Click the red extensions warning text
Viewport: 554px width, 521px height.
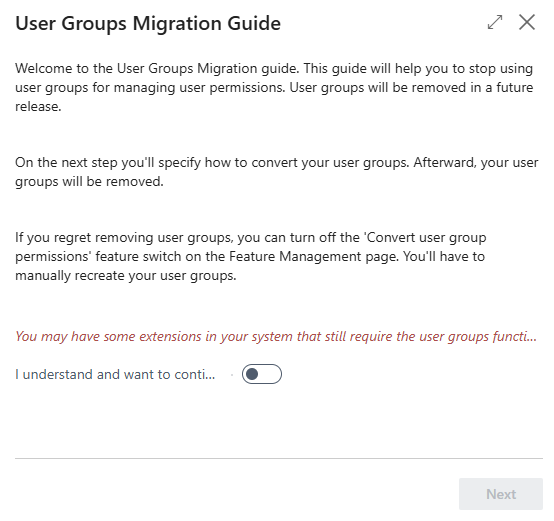(276, 336)
